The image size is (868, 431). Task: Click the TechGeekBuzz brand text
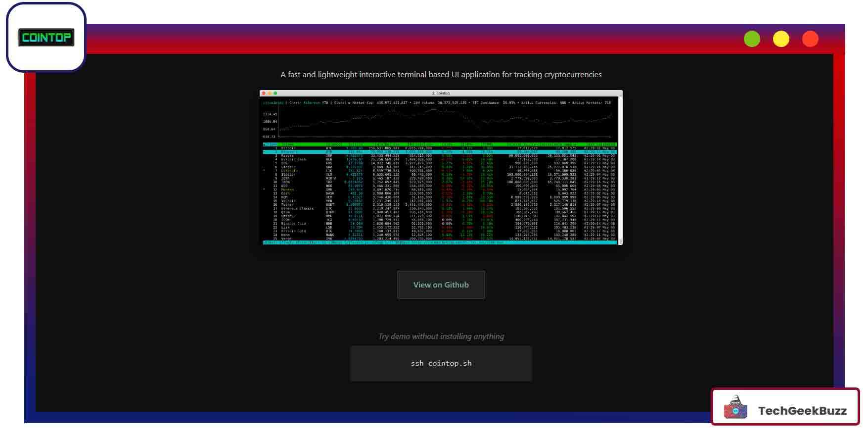pyautogui.click(x=802, y=411)
